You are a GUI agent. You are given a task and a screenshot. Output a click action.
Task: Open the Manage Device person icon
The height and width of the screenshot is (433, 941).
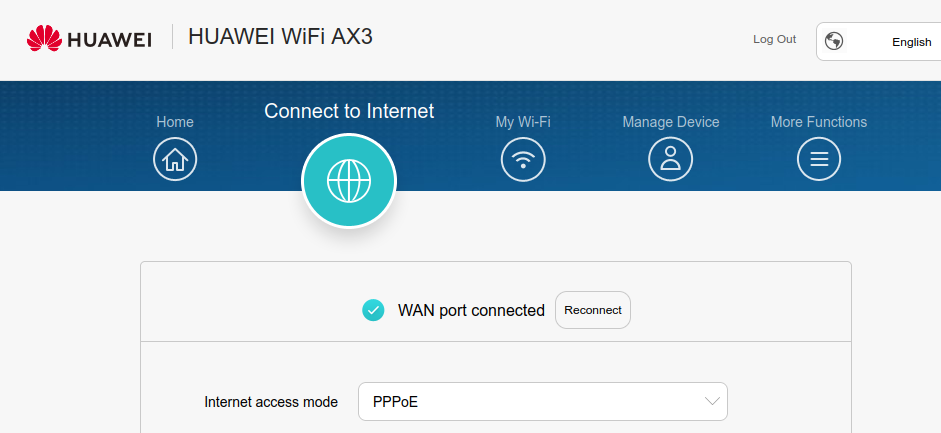tap(670, 159)
